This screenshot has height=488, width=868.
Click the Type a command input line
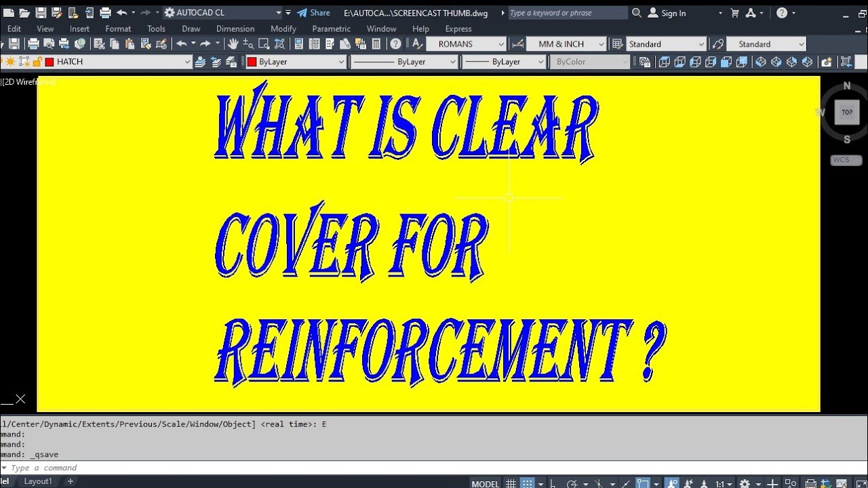434,468
